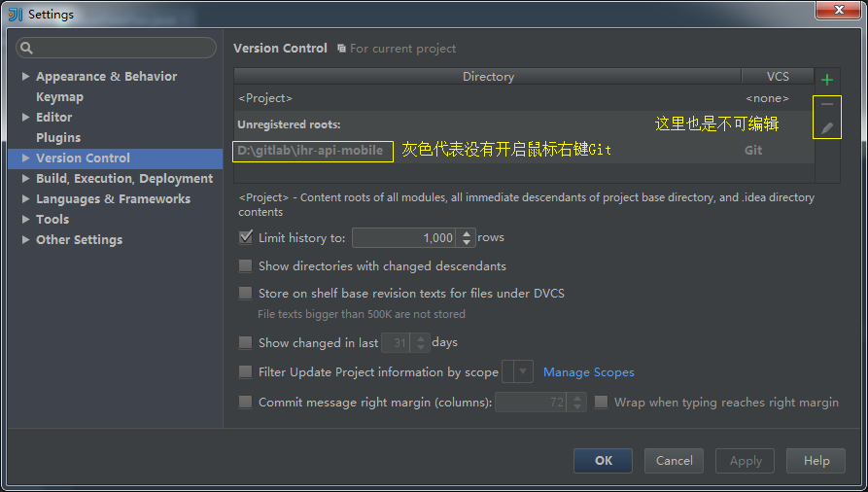Click the Apply button

click(x=746, y=461)
